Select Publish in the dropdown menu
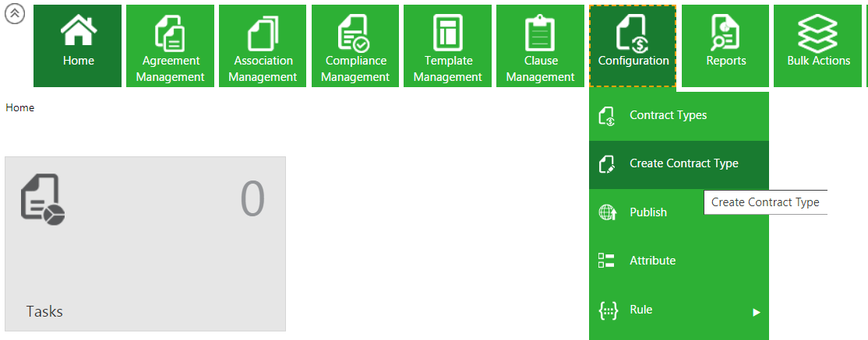 648,212
